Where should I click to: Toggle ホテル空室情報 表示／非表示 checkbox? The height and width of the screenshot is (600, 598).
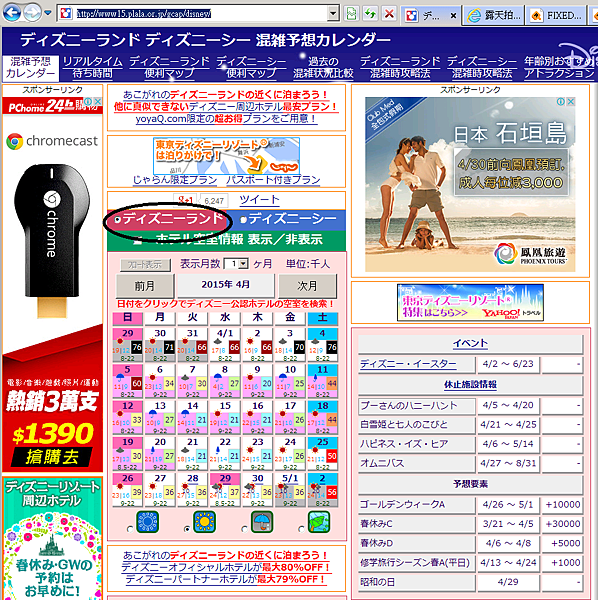click(x=138, y=240)
